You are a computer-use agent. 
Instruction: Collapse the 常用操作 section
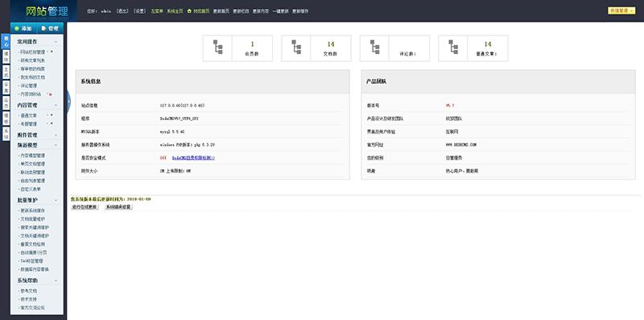pos(56,42)
